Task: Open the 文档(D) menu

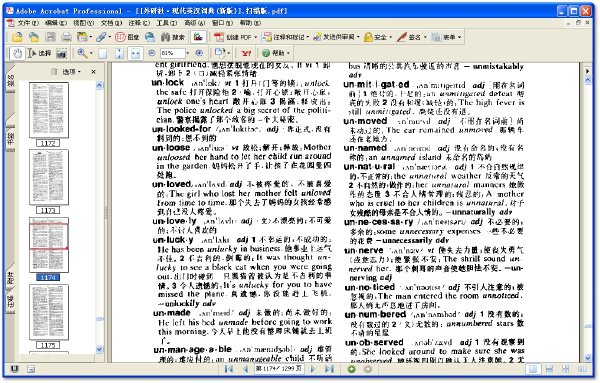Action: click(x=111, y=23)
